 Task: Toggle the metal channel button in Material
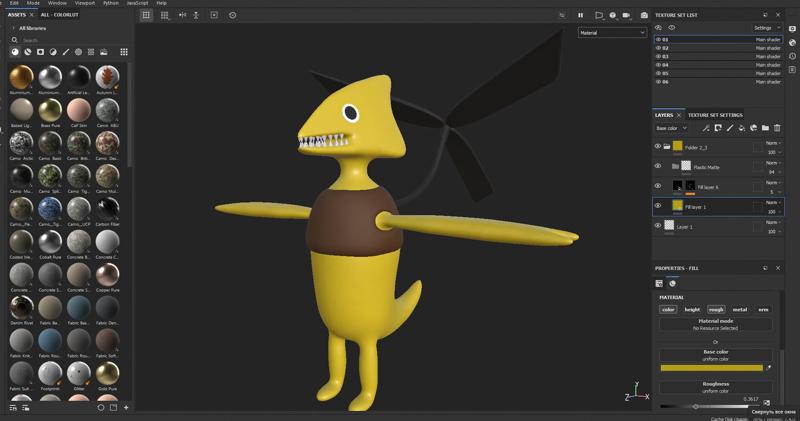click(x=740, y=309)
